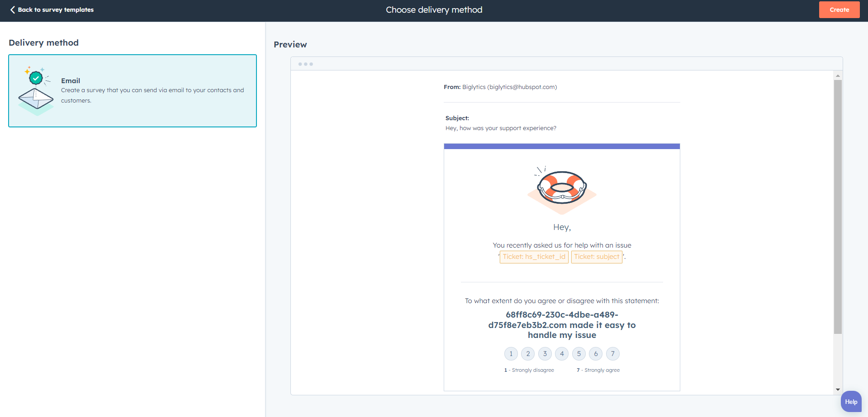The image size is (868, 417).
Task: Click the Choose delivery method title
Action: (x=434, y=9)
